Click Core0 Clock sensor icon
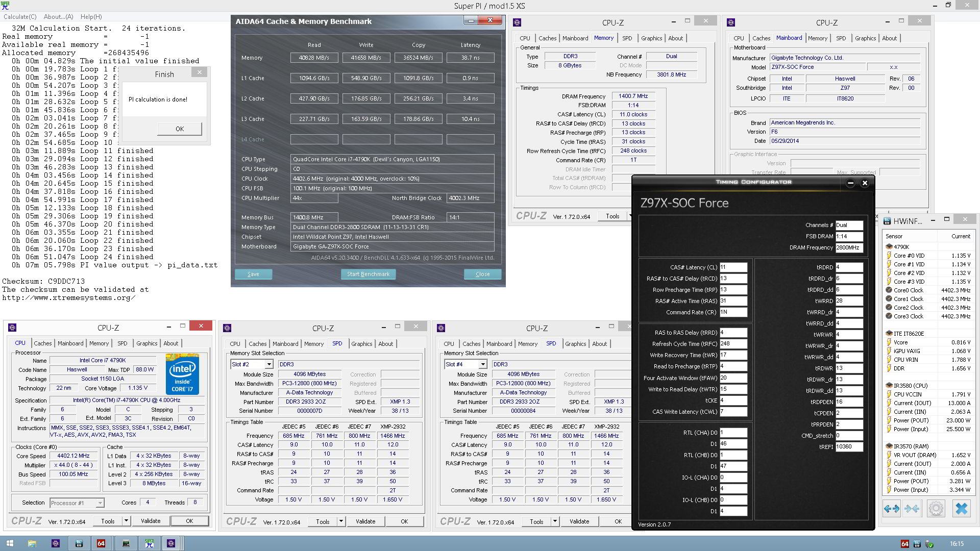Screen dimensions: 980x551 [889, 290]
